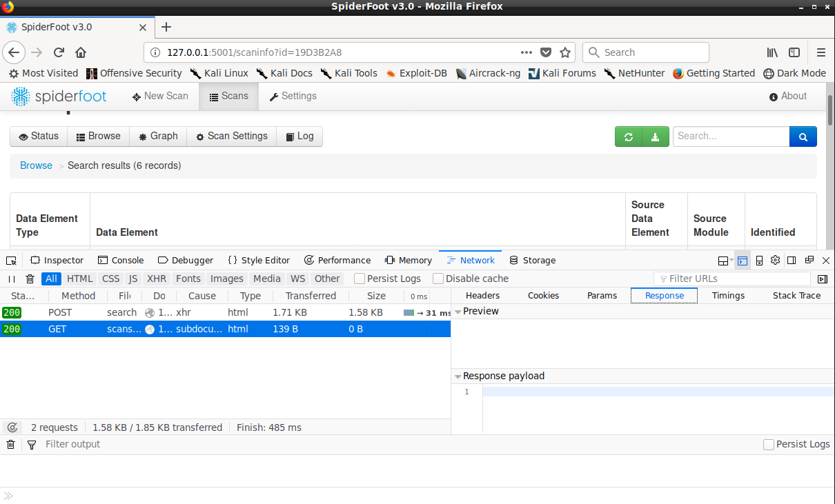Clear network requests with the trash icon

click(29, 278)
